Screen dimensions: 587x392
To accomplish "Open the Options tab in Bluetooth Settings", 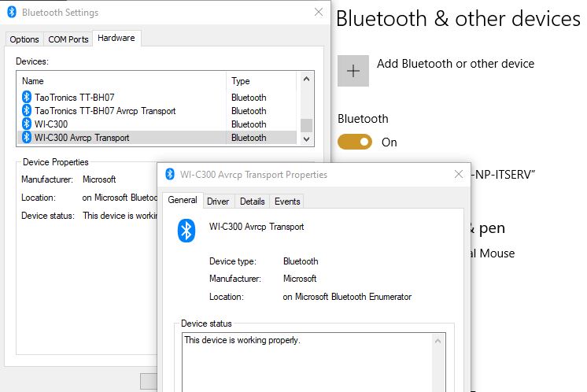I will point(24,39).
